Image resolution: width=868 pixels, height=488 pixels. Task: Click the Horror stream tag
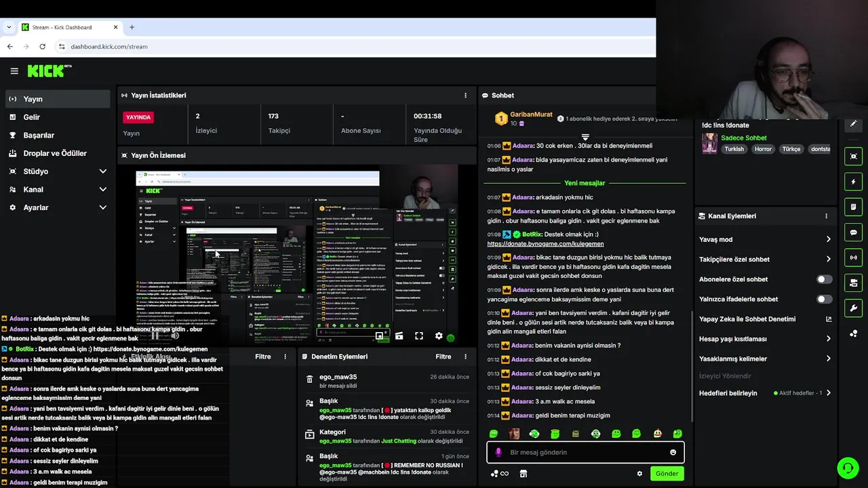[x=763, y=149]
